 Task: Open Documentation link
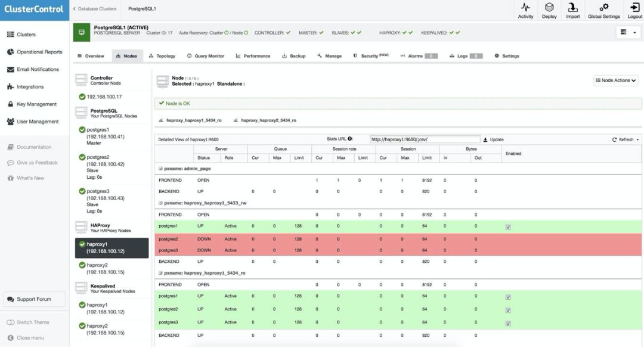[x=29, y=147]
